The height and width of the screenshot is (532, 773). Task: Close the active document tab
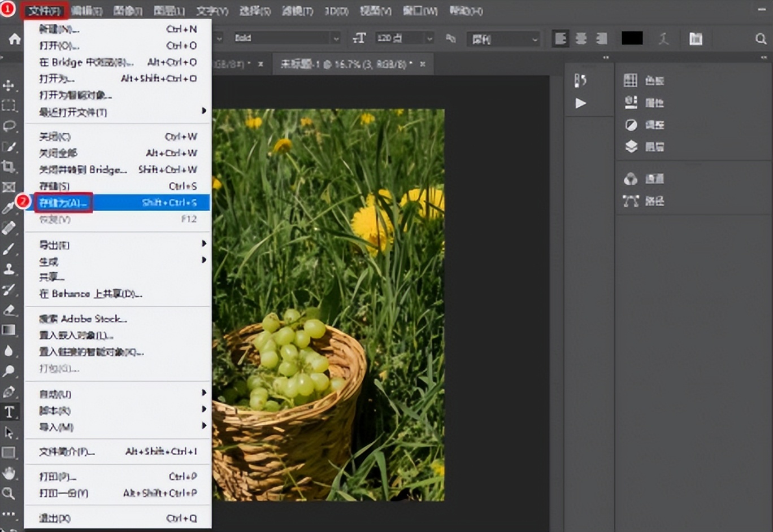[x=423, y=64]
